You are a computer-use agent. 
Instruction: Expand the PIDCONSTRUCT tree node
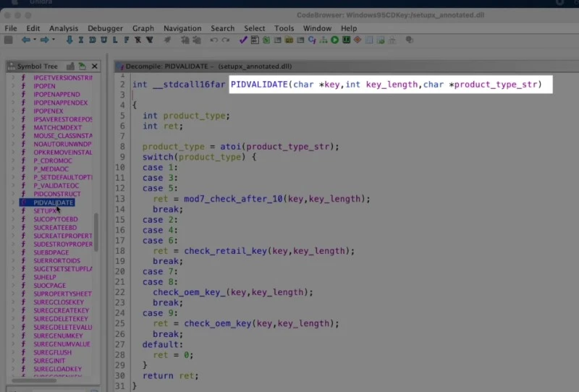(12, 194)
